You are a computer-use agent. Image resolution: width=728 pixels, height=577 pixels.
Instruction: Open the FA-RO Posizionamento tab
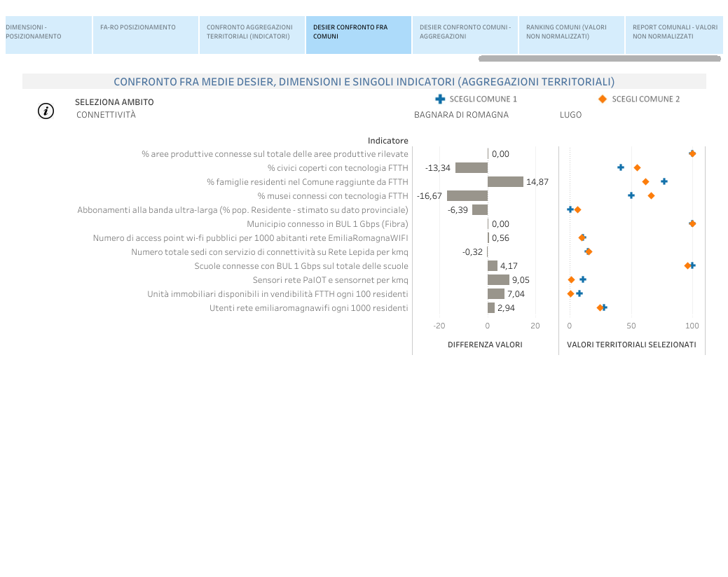point(146,35)
